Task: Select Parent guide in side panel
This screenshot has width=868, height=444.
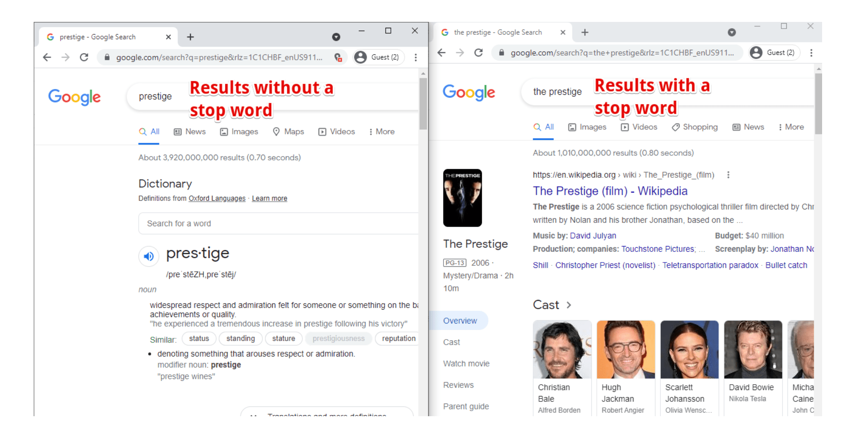Action: (466, 407)
